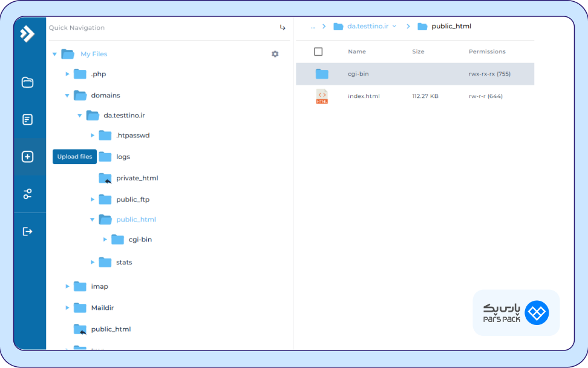588x368 pixels.
Task: Collapse the Quick Navigation panel arrow
Action: tap(283, 27)
